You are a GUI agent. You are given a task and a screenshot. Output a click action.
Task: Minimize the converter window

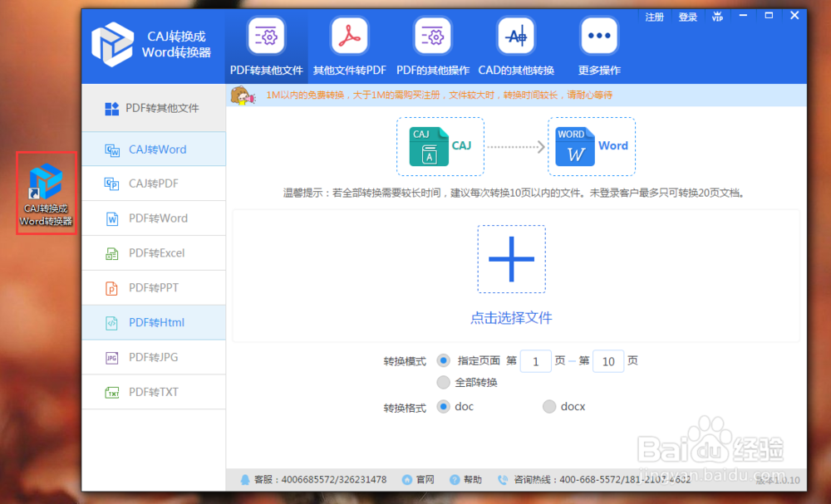(744, 15)
